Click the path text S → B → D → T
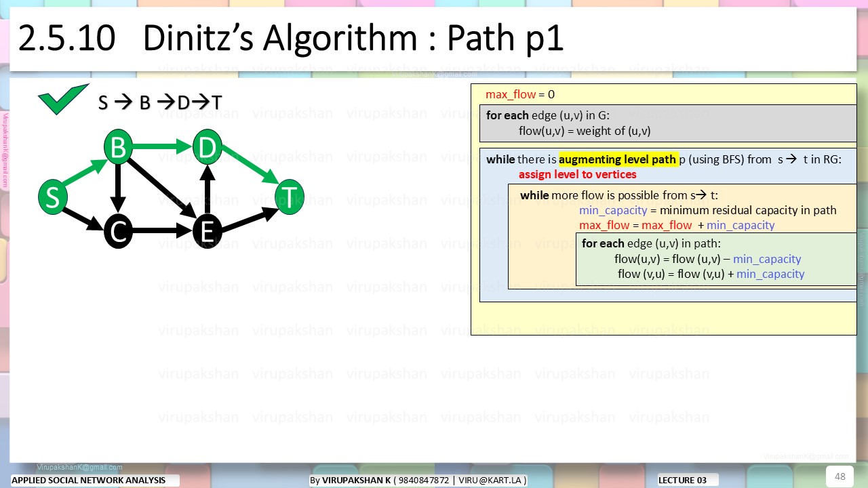 click(160, 102)
